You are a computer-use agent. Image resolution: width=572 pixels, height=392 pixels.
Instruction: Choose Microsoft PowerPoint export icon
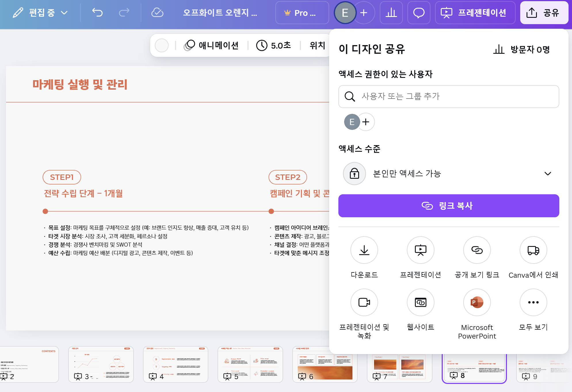(477, 302)
